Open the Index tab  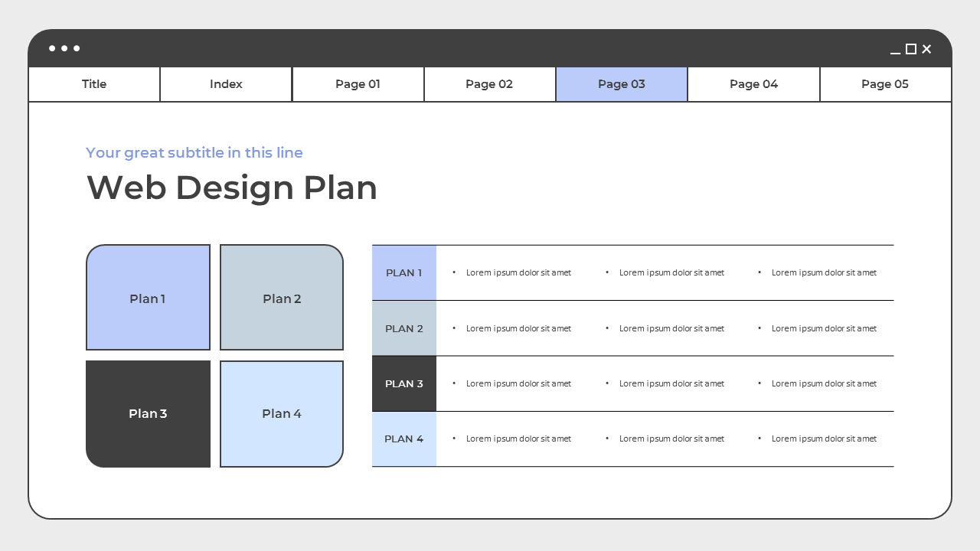click(x=226, y=84)
